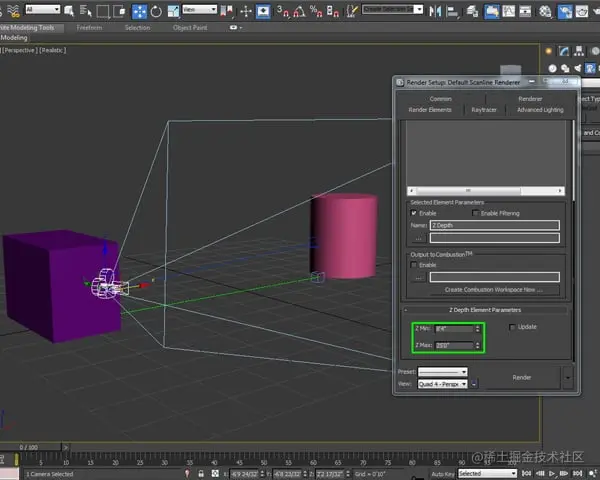Open the Freeform ribbon tab
The width and height of the screenshot is (600, 480).
pyautogui.click(x=89, y=28)
